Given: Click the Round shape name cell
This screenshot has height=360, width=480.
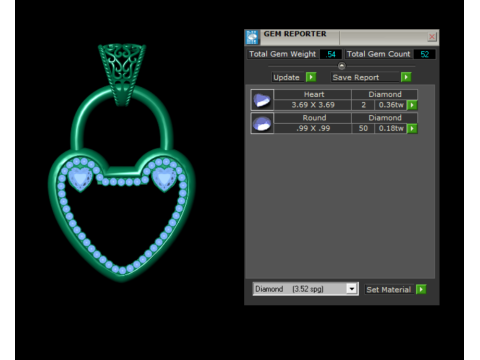Looking at the screenshot, I should (x=313, y=118).
